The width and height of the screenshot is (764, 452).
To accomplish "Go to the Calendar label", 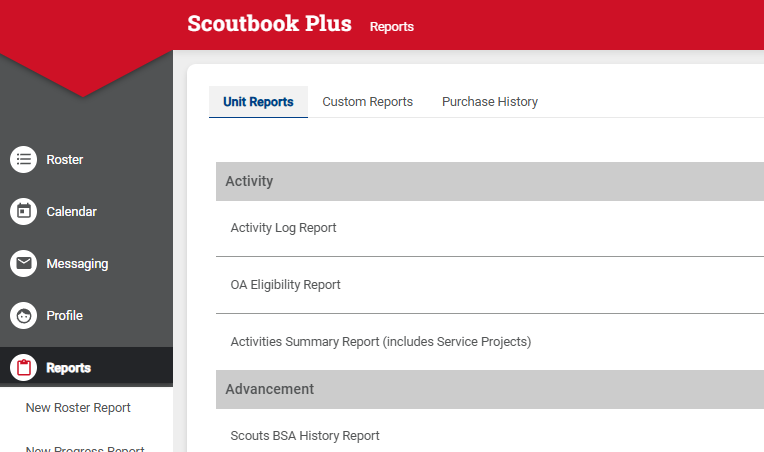I will point(72,212).
